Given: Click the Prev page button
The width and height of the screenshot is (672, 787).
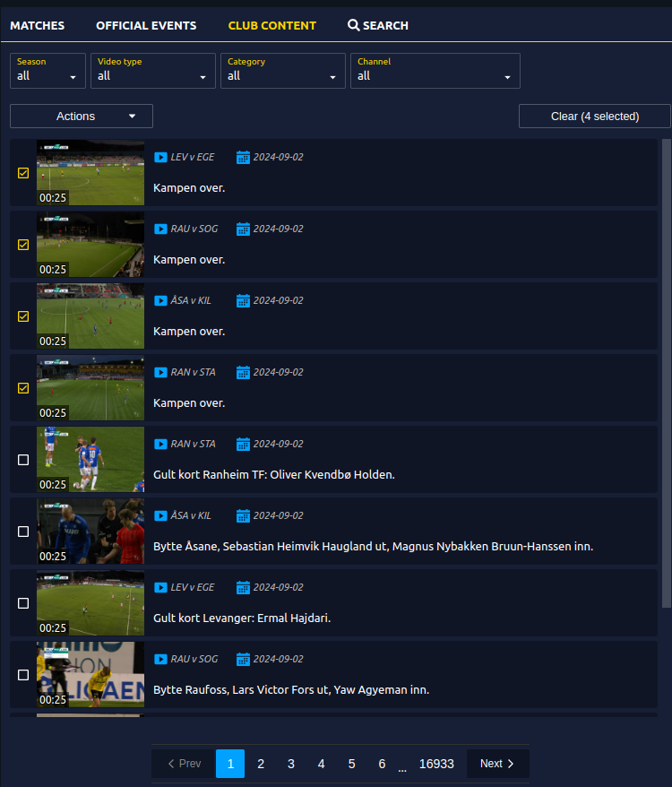Looking at the screenshot, I should click(184, 764).
